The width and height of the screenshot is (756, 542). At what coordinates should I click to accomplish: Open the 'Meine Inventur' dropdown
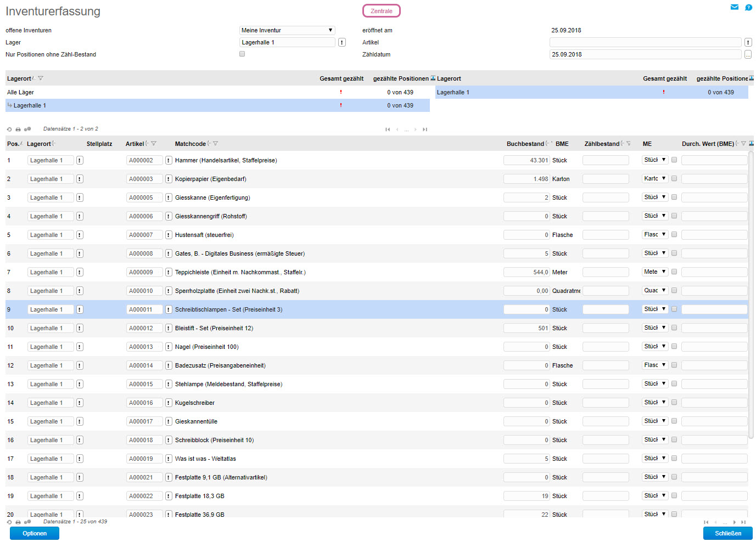click(287, 30)
